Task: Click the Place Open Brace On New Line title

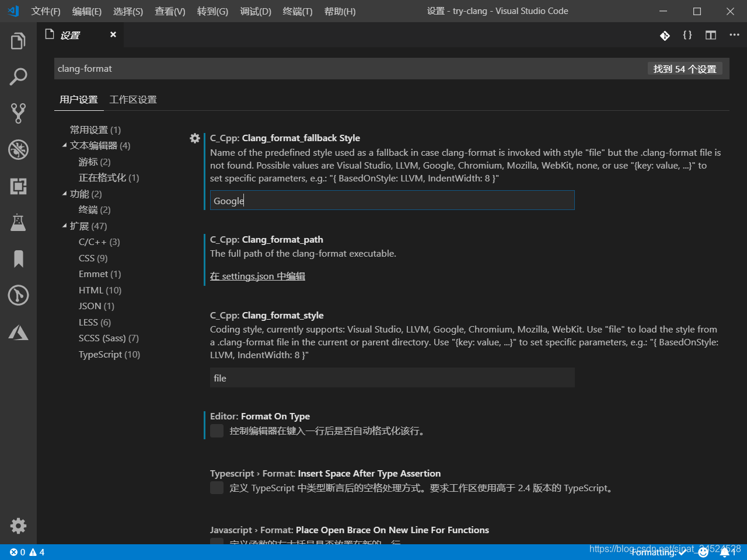Action: tap(350, 530)
